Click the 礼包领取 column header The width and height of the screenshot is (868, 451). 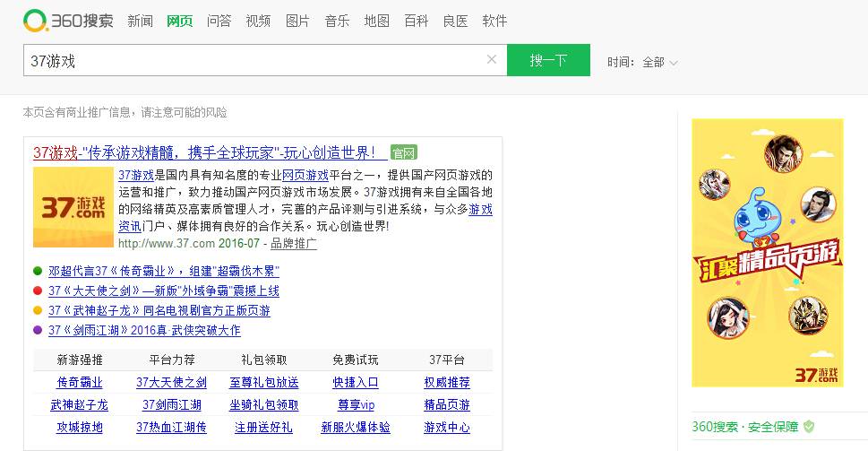pyautogui.click(x=264, y=360)
